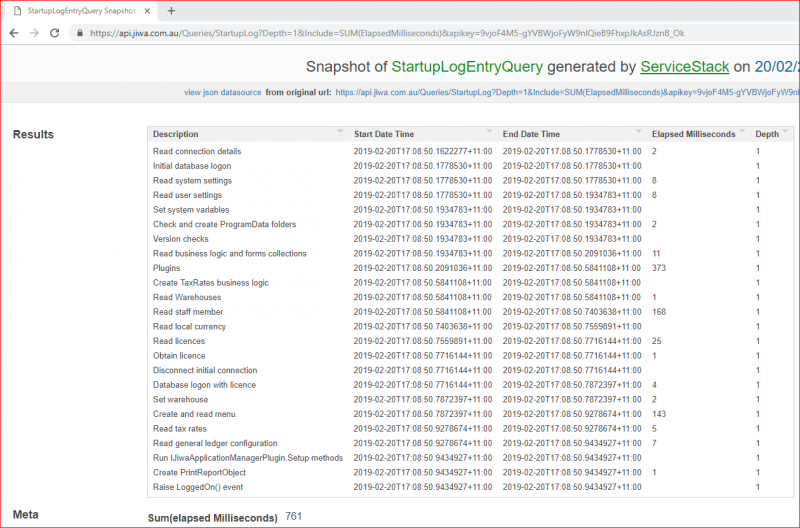The width and height of the screenshot is (800, 528).
Task: Select the Plugins row description cell
Action: click(x=167, y=268)
